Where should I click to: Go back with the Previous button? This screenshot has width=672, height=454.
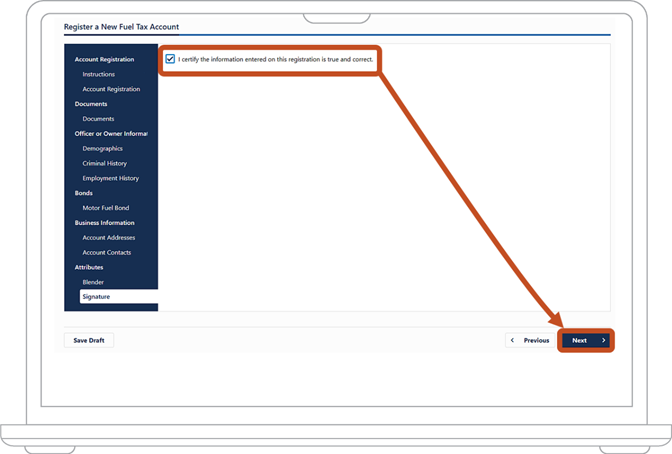[530, 340]
